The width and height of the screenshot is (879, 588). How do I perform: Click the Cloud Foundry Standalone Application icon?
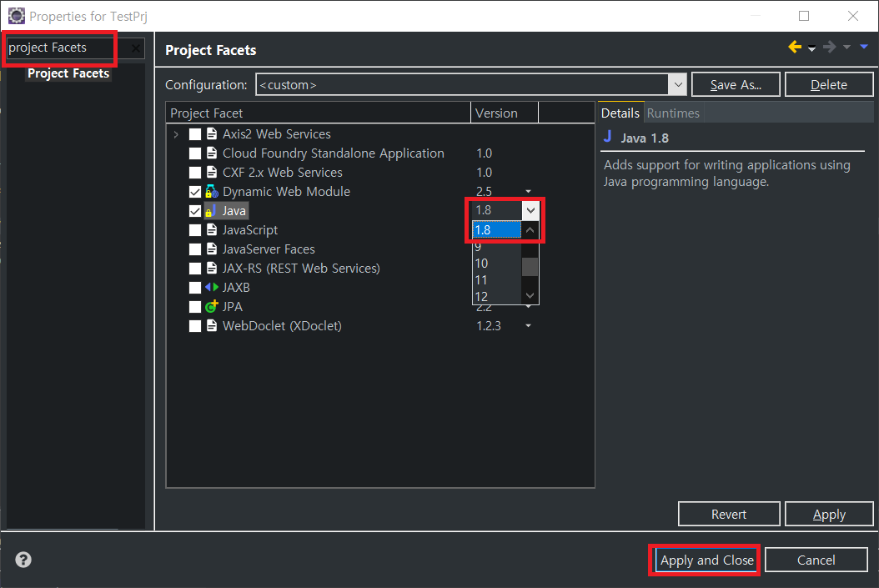pos(211,153)
